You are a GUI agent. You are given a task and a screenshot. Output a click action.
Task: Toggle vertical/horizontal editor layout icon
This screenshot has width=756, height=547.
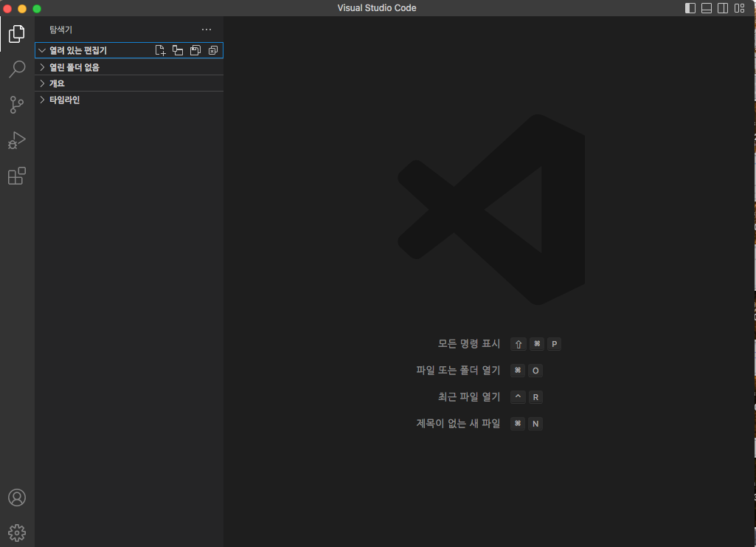(178, 50)
